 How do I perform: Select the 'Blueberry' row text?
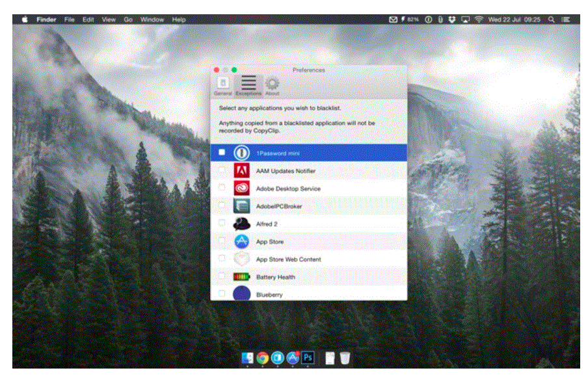269,295
